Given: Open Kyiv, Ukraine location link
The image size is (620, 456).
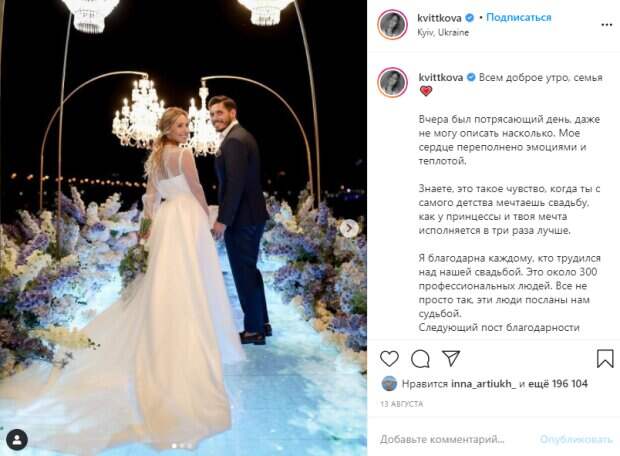Looking at the screenshot, I should click(x=443, y=32).
